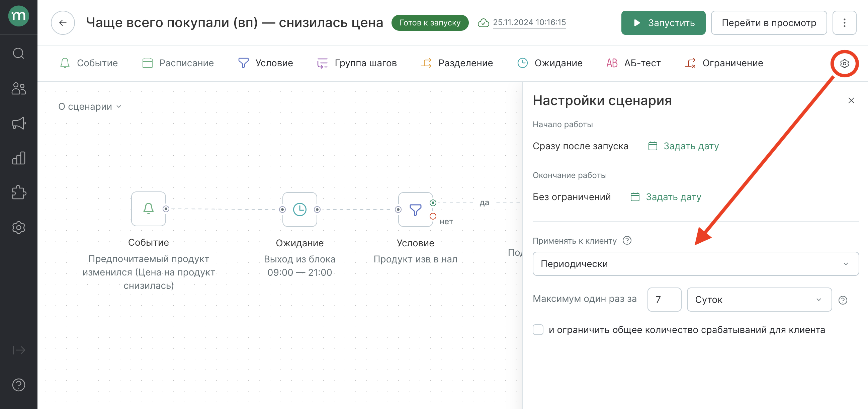Go back with the arrow button

63,22
